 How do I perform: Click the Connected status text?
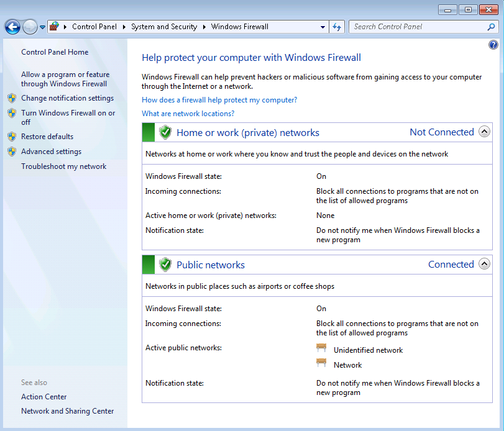pos(451,265)
